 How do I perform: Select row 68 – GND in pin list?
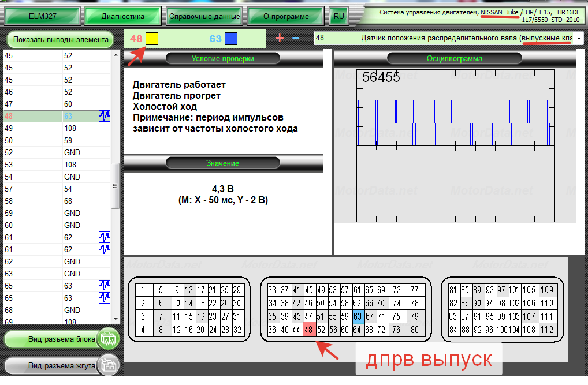pos(57,310)
